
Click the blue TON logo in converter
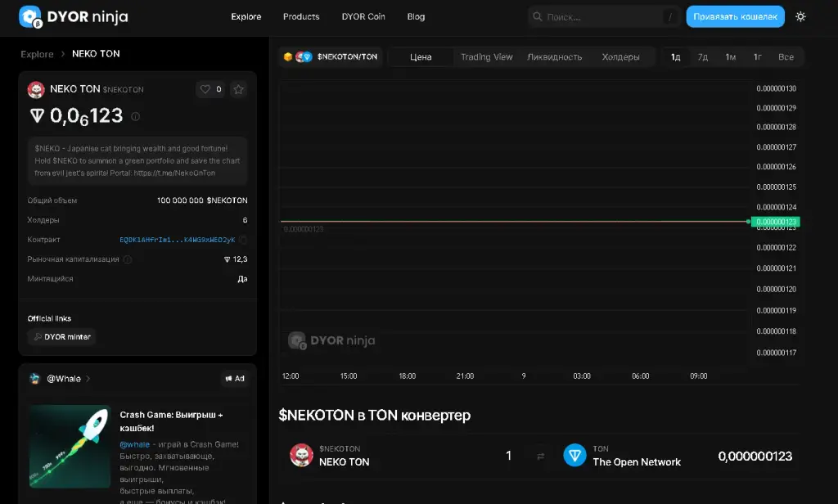pos(574,456)
